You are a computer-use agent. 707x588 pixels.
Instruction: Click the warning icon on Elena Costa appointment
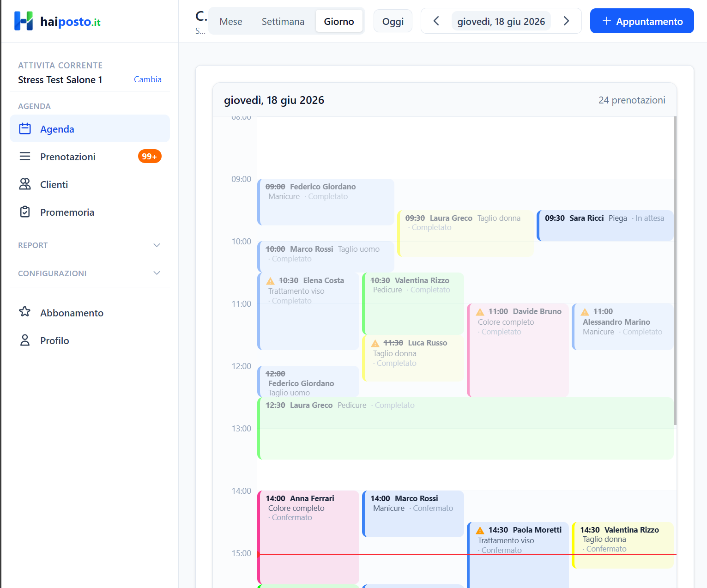(271, 281)
